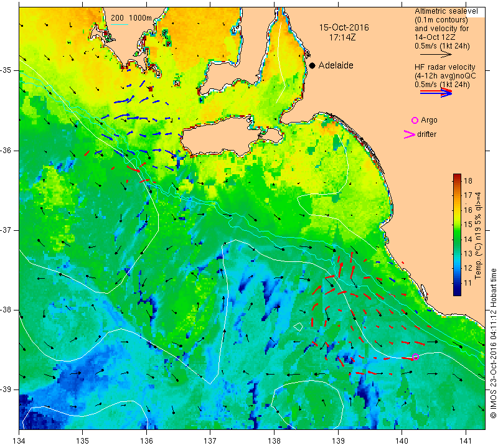This screenshot has width=498, height=448.
Task: Click the longitude label 134
Action: pos(19,441)
